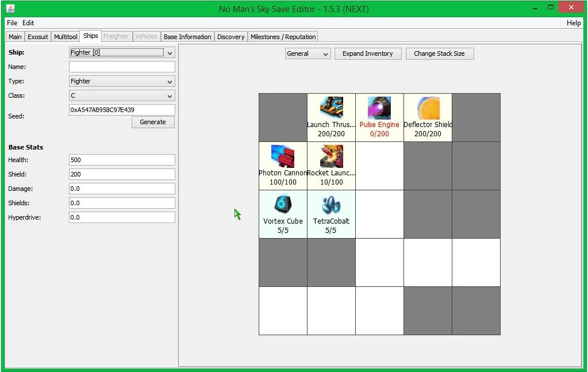Close the Save Editor window
The image size is (588, 372).
[571, 7]
